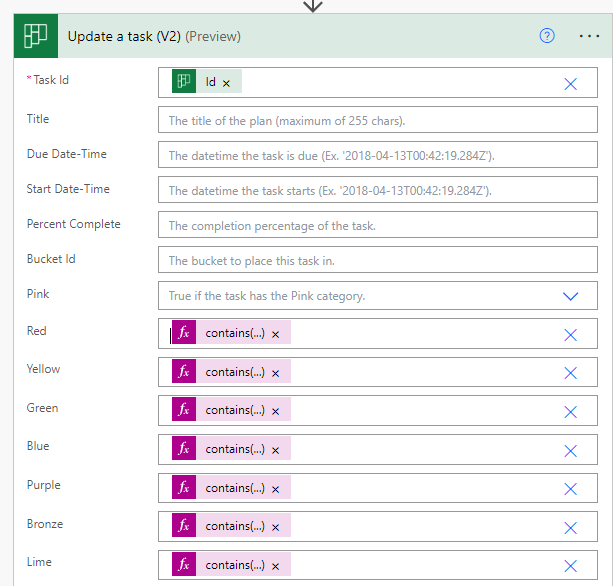Click the fx expression icon in Green
The image size is (613, 586).
184,410
